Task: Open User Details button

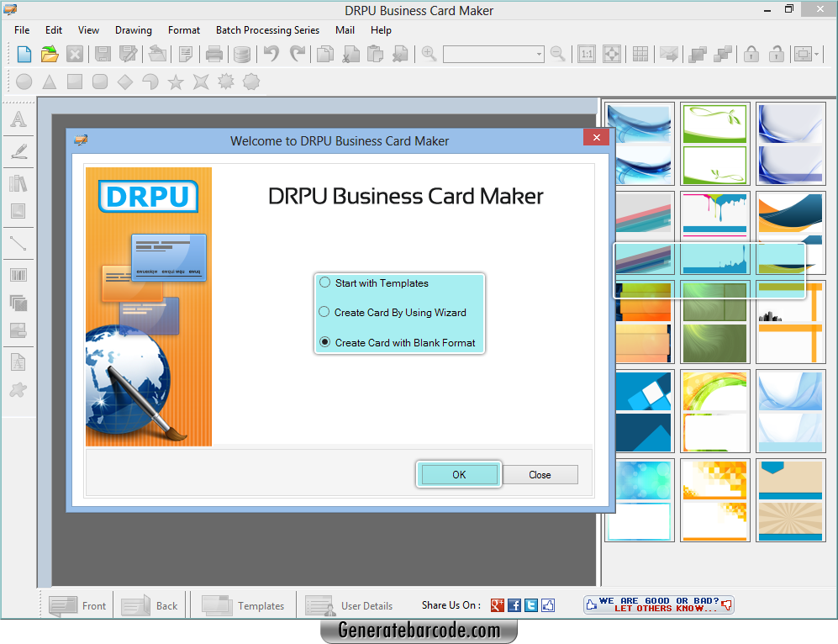Action: click(x=349, y=605)
